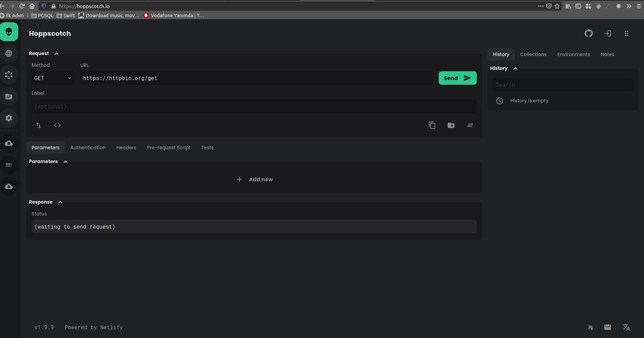Click the cloud upload sidebar icon
This screenshot has width=644, height=338.
click(x=9, y=143)
